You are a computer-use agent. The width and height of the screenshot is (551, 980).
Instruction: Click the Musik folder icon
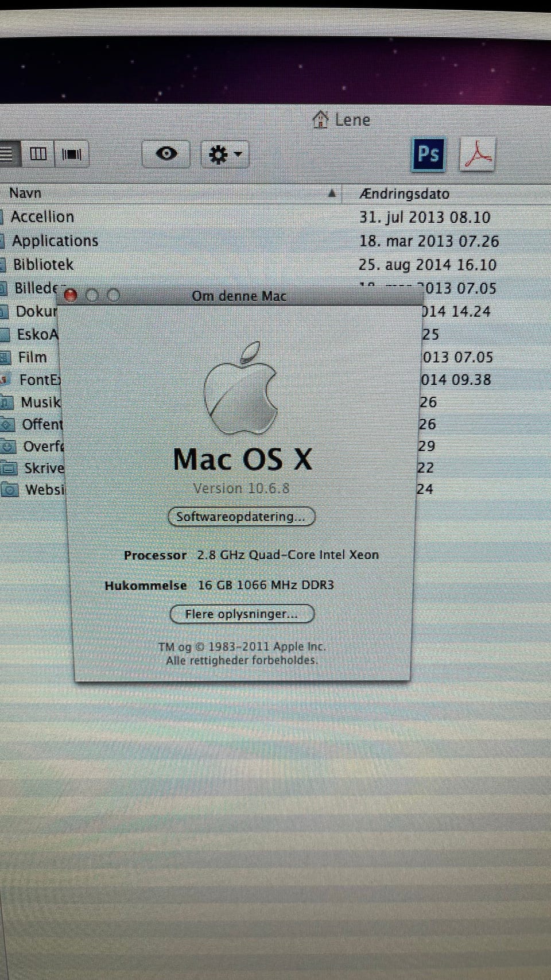[7, 402]
